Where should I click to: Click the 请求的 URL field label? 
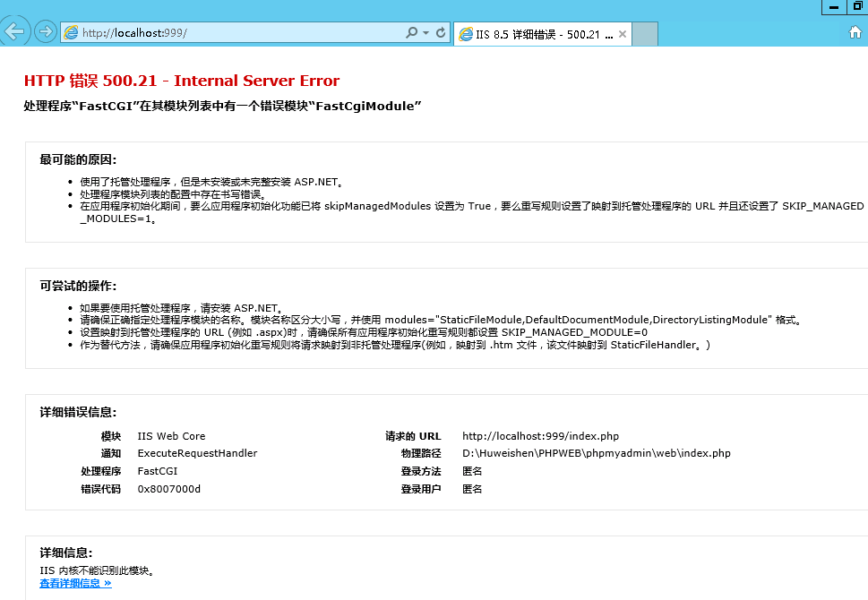click(x=414, y=436)
